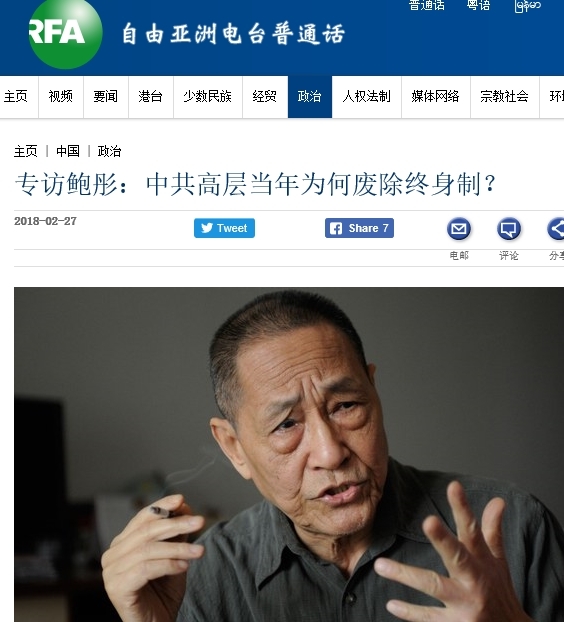Go to the 媒体网络 section
The image size is (564, 622).
[435, 96]
